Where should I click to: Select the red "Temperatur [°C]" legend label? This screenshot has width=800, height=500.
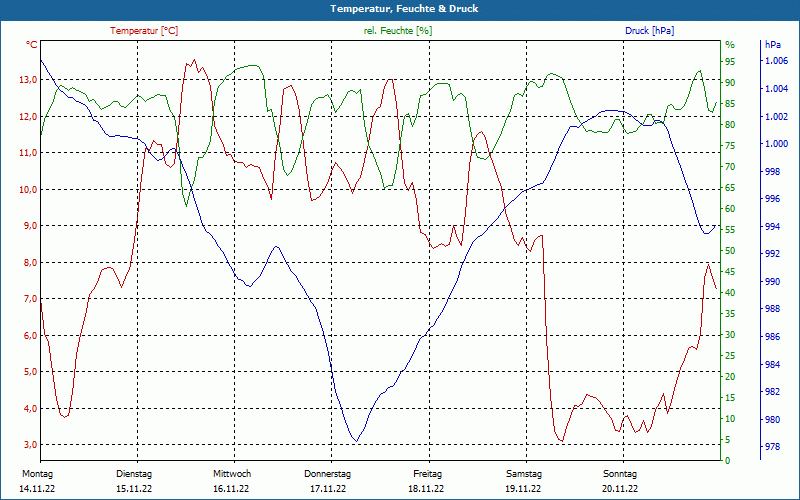click(x=144, y=31)
